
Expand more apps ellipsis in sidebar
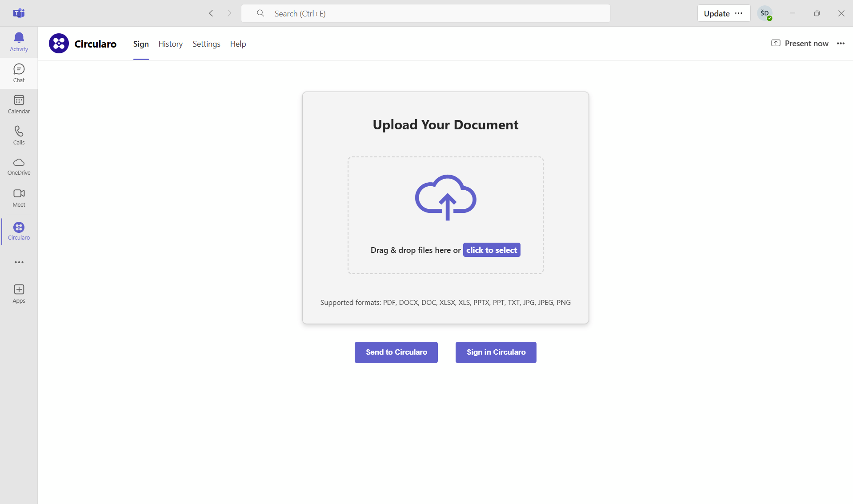click(x=19, y=262)
